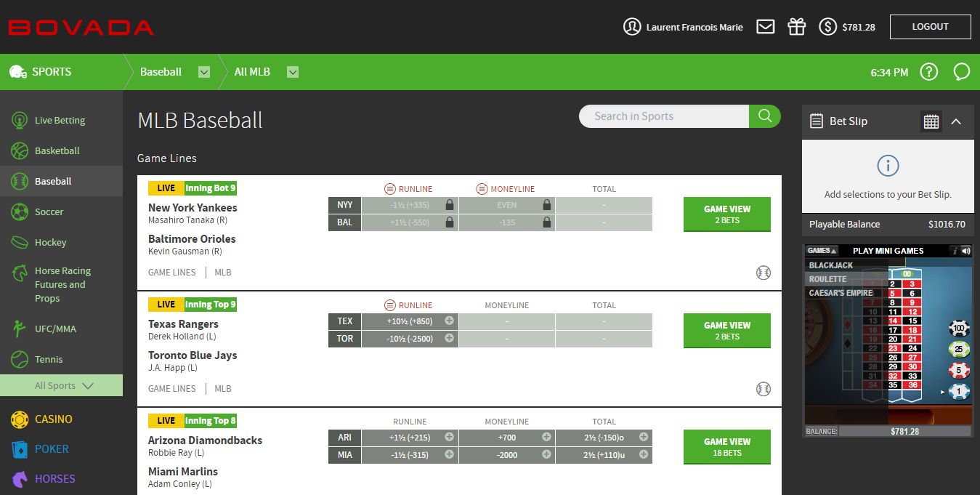Click the Bet Slip receipt icon
Screen dimensions: 980x495
817,121
